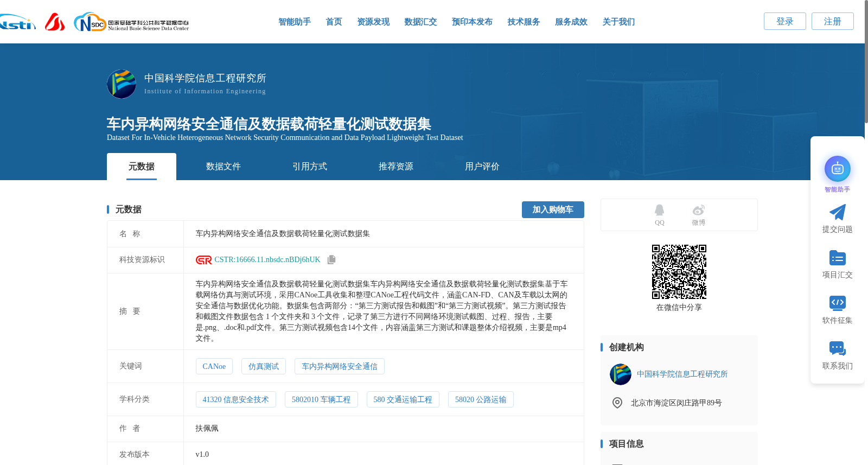The height and width of the screenshot is (465, 868).
Task: Open the 项目汇交 folder icon
Action: (x=837, y=258)
